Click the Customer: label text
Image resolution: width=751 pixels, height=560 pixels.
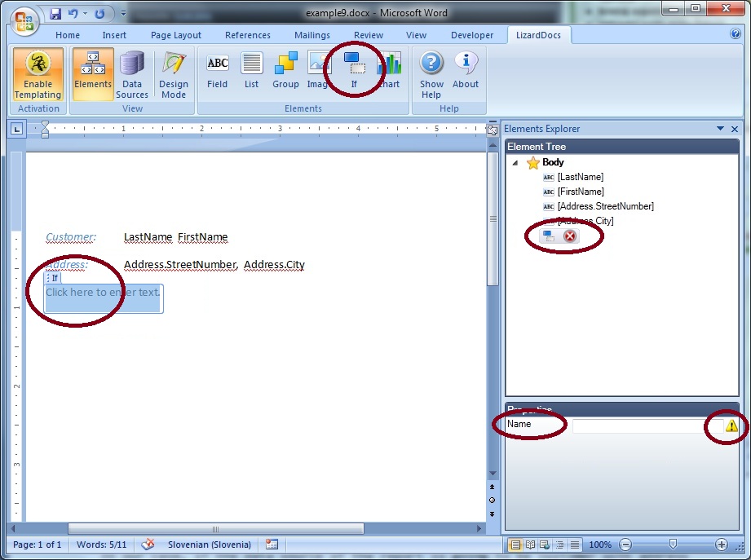[71, 237]
